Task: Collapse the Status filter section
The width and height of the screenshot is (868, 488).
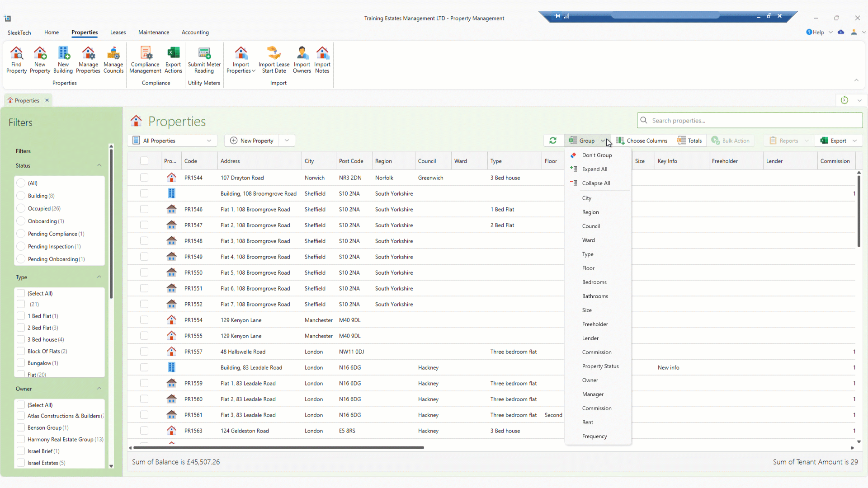Action: click(x=99, y=165)
